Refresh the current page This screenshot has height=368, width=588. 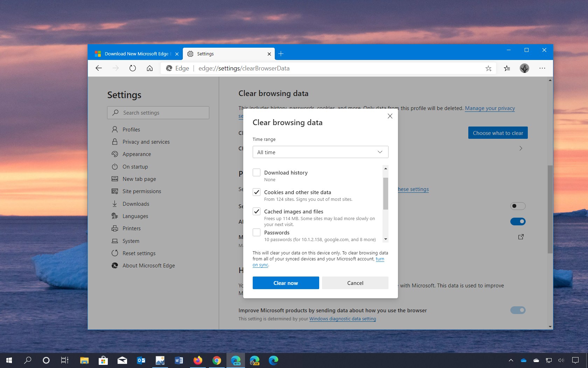[x=133, y=68]
